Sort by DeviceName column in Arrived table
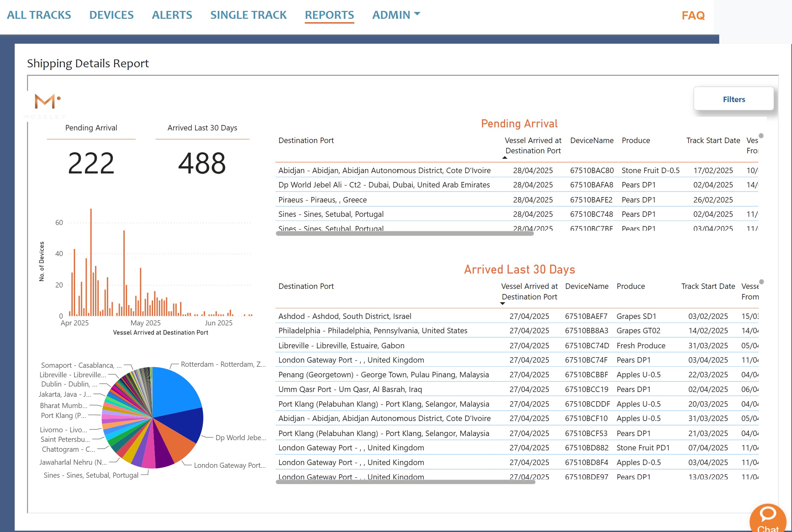This screenshot has height=532, width=792. tap(587, 286)
